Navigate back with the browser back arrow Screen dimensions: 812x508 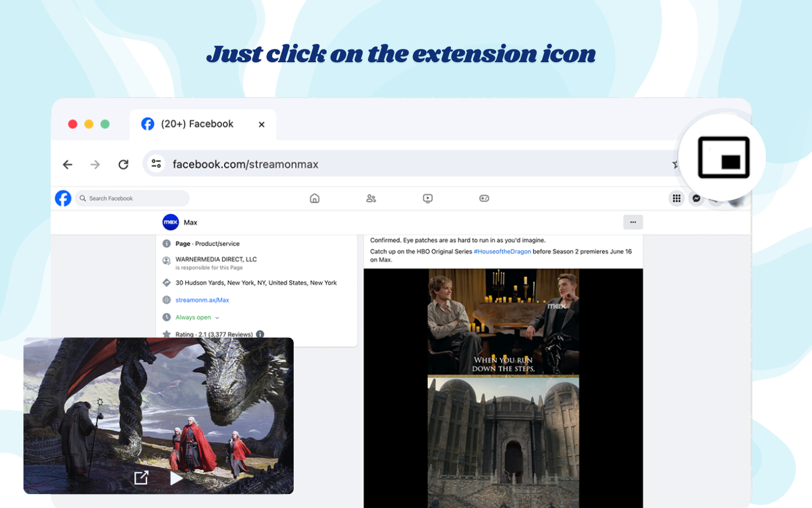pos(67,164)
